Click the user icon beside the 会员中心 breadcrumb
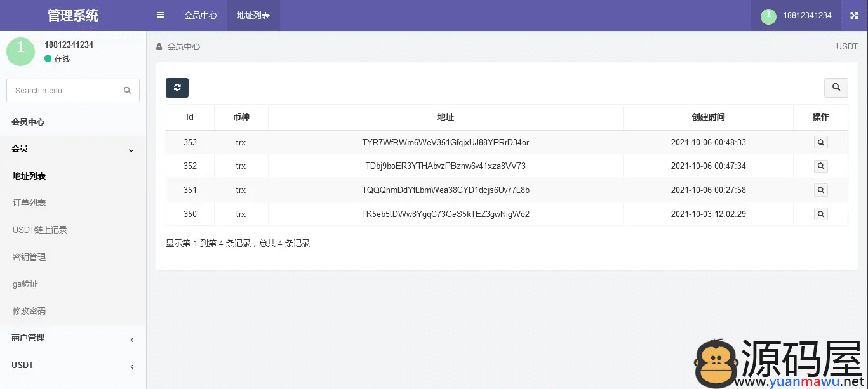The height and width of the screenshot is (389, 868). [159, 47]
